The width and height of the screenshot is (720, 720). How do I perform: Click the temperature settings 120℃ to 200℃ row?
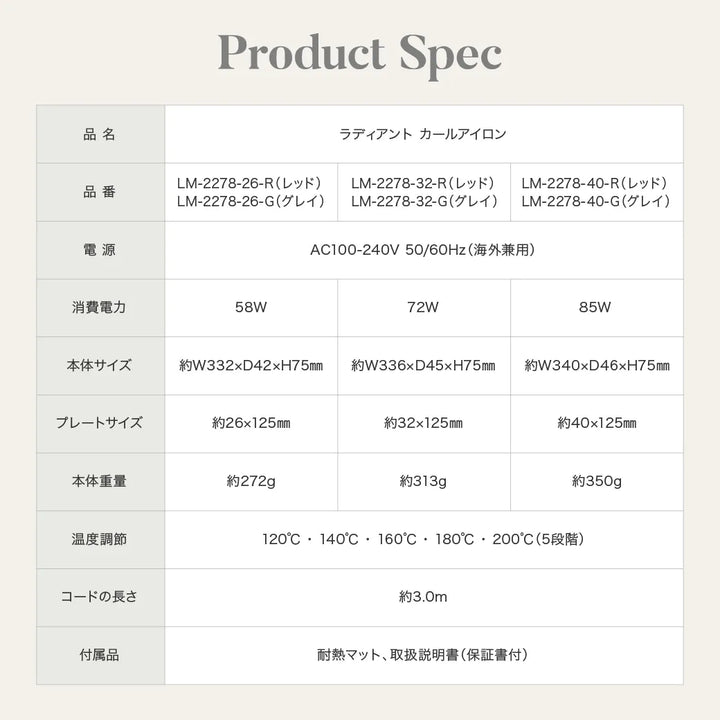(x=423, y=539)
